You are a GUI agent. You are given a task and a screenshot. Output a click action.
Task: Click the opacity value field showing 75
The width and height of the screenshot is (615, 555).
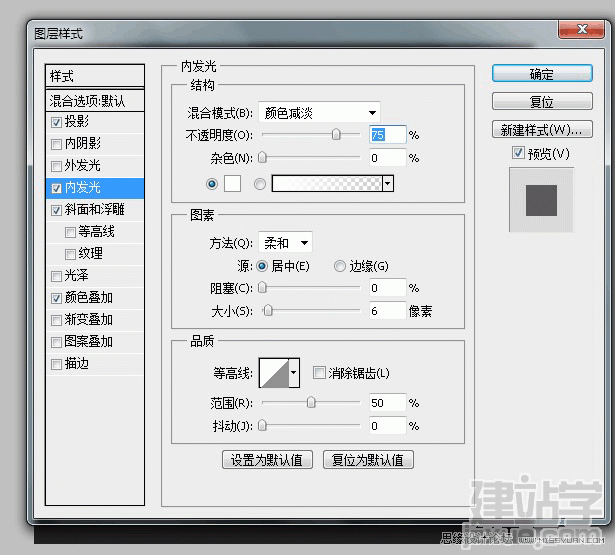388,135
